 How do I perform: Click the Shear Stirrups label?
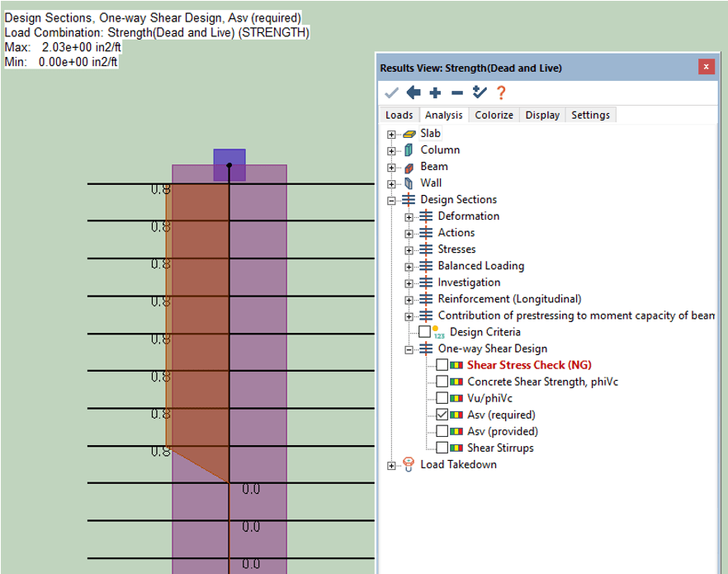tap(500, 448)
